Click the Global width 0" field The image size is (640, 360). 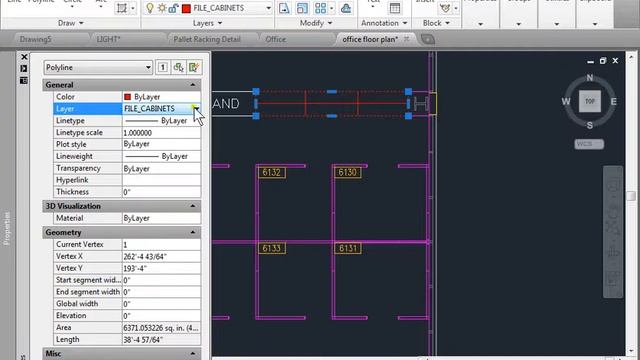click(x=162, y=304)
